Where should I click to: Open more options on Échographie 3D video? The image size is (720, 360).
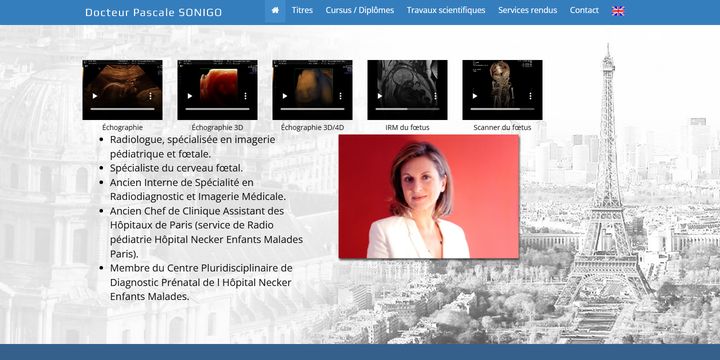point(245,96)
